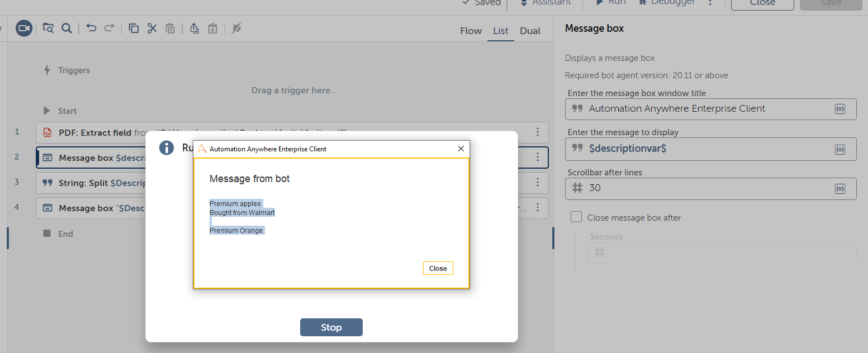
Task: Click 'Premium Orange' text in message
Action: click(236, 231)
